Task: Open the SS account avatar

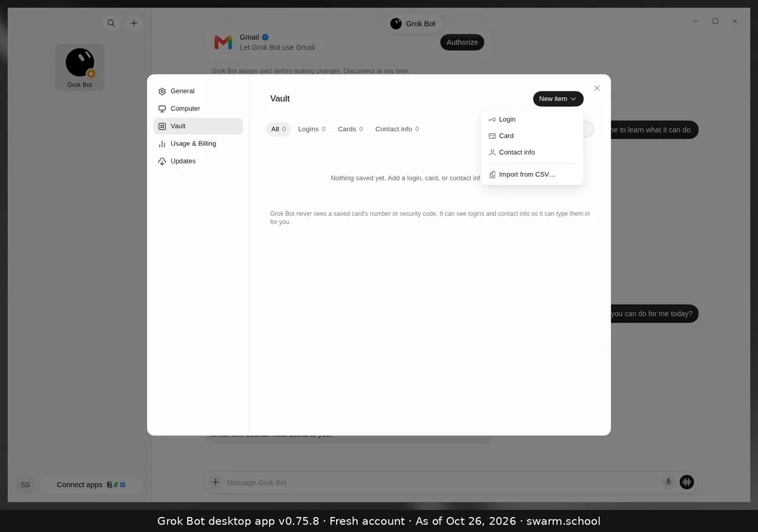Action: point(25,485)
